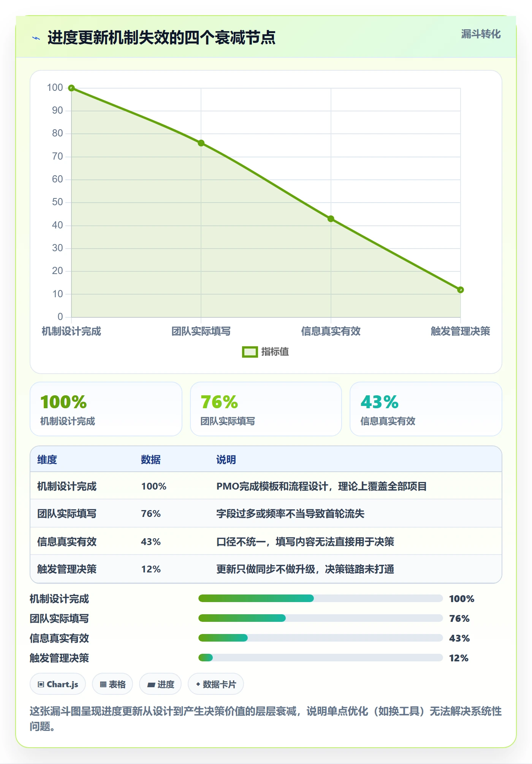Image resolution: width=532 pixels, height=764 pixels.
Task: Select the 团队实际填写 table row cell
Action: pyautogui.click(x=67, y=514)
